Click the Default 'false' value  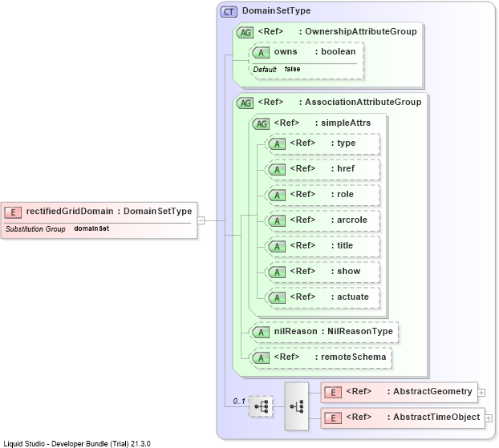292,69
